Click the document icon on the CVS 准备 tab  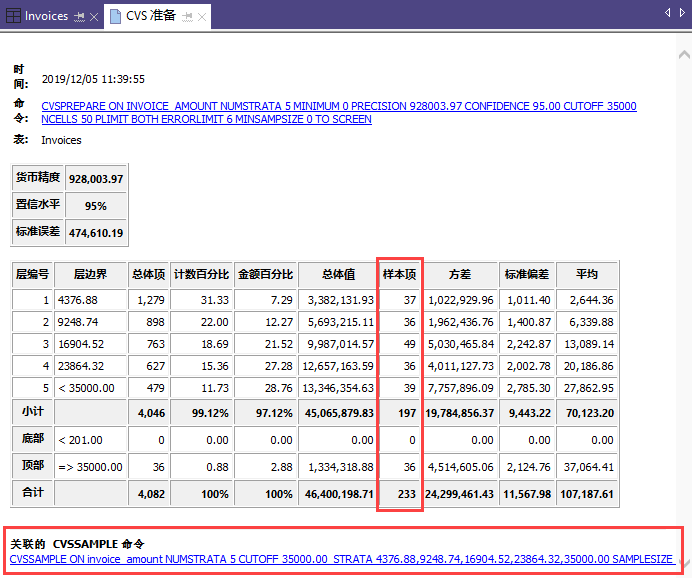pos(113,16)
